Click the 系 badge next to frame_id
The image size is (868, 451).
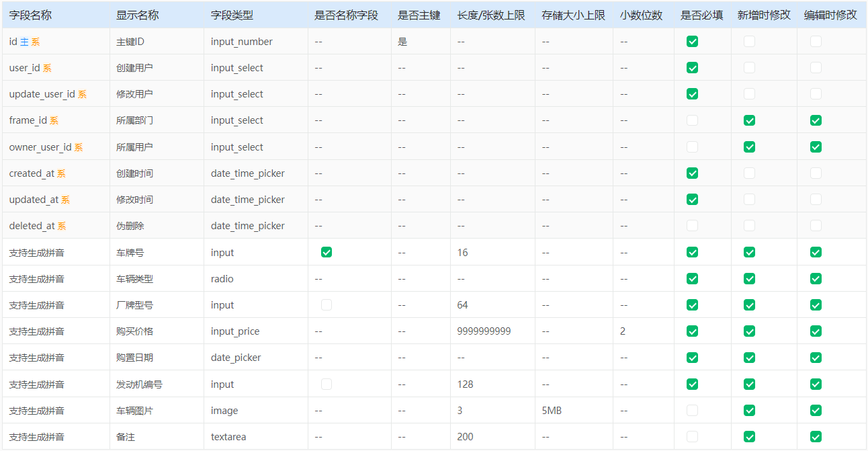[x=54, y=121]
